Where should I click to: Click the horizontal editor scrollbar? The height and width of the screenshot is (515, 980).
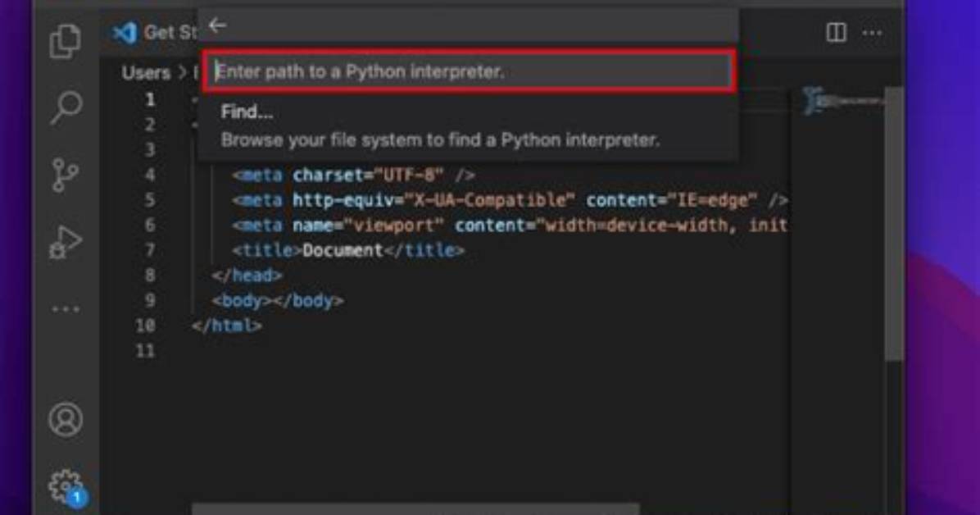click(415, 508)
